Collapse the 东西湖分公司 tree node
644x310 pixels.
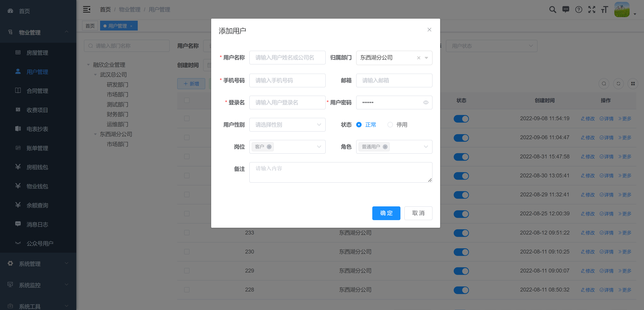[x=95, y=134]
